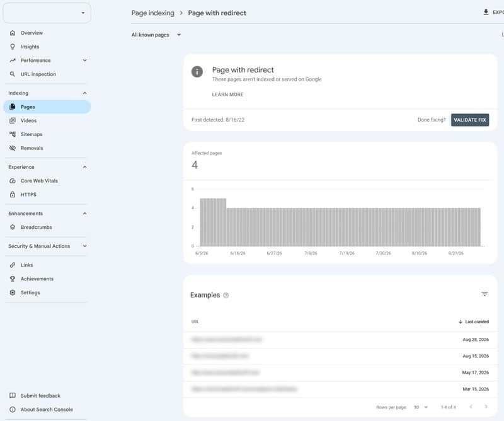
Task: Click the Achievements trophy icon
Action: pos(13,279)
